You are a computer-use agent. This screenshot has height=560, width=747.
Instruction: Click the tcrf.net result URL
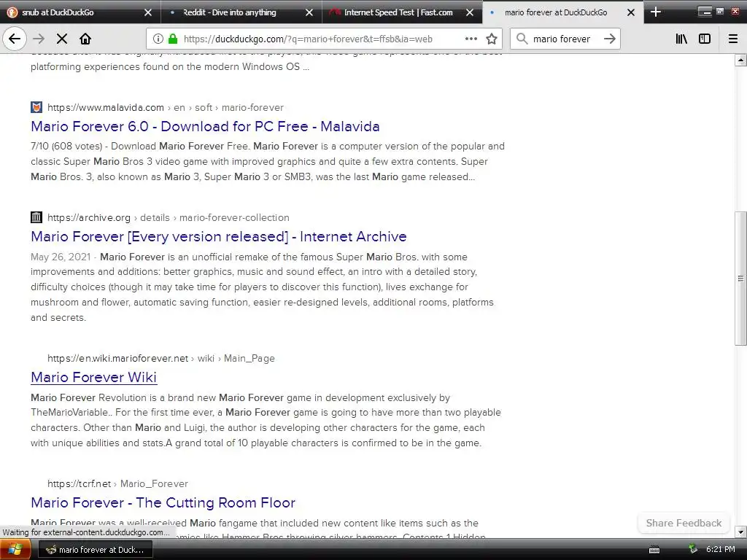point(117,484)
